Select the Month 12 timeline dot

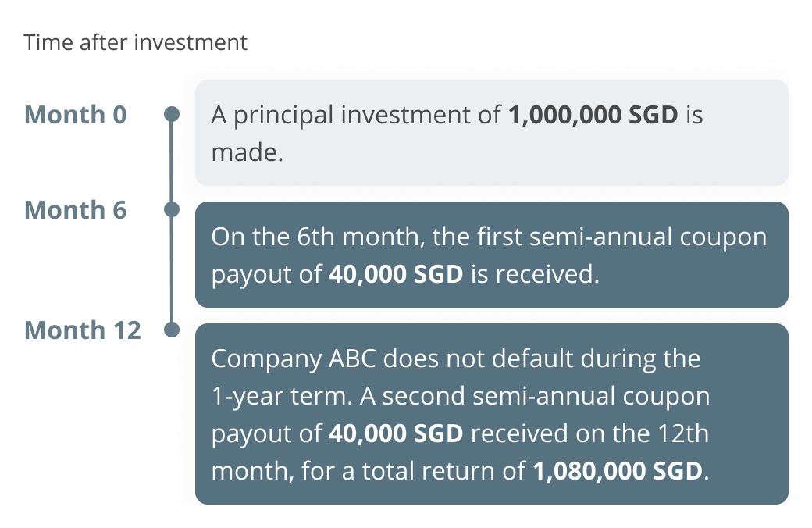[x=172, y=330]
